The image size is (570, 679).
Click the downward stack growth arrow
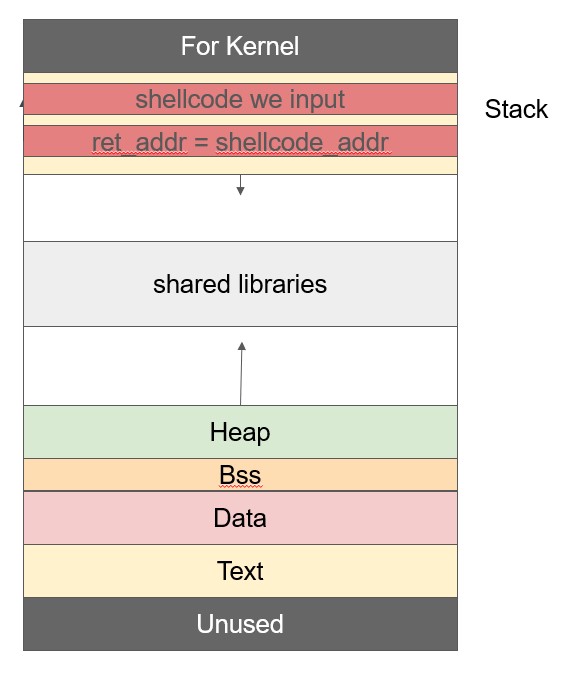(x=240, y=185)
